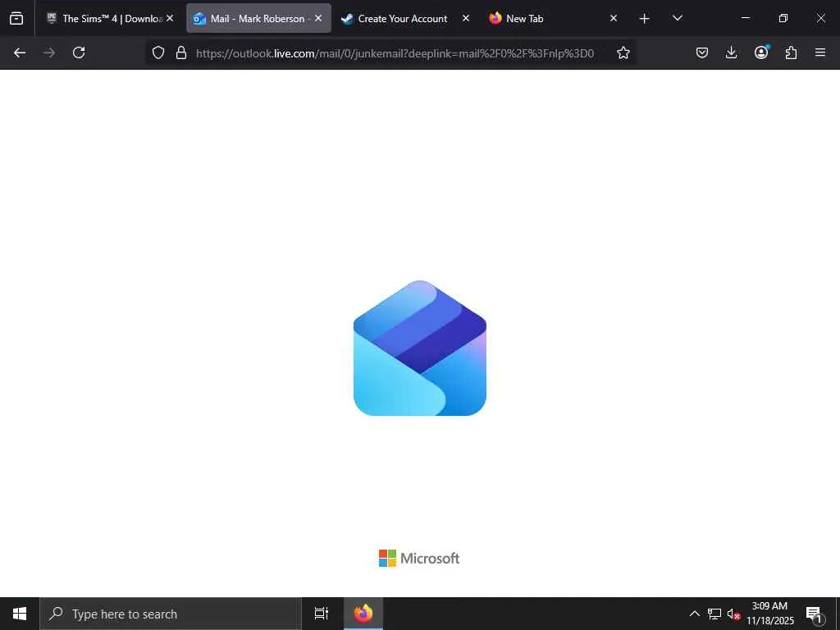The width and height of the screenshot is (840, 630).
Task: Minimize the Firefox window
Action: pos(745,18)
